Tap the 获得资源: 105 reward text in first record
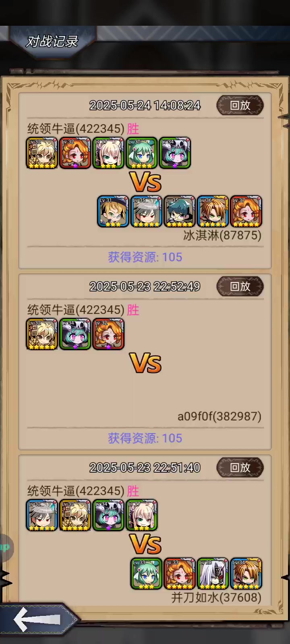 tap(145, 257)
